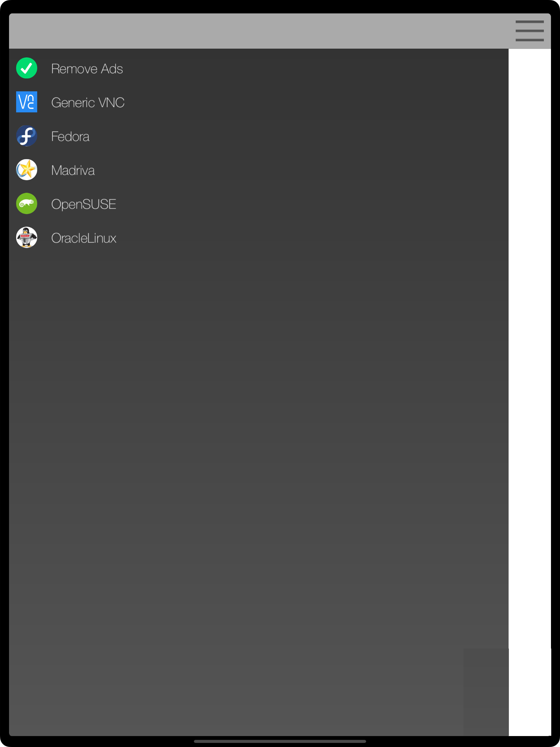Pick the OpenSUSE text label

tap(83, 204)
